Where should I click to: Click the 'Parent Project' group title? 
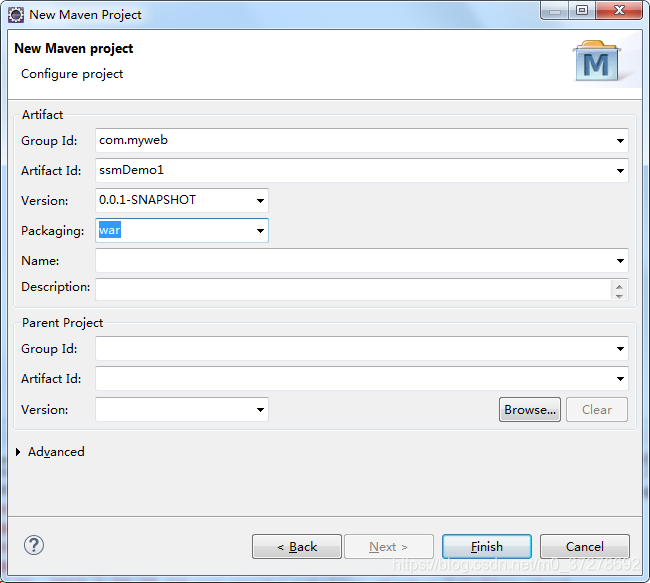(x=63, y=323)
